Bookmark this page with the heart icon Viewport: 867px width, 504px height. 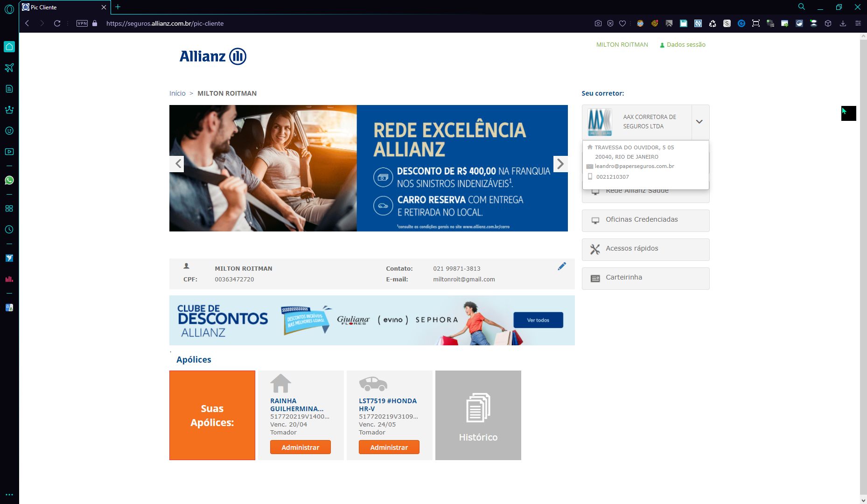click(x=622, y=23)
